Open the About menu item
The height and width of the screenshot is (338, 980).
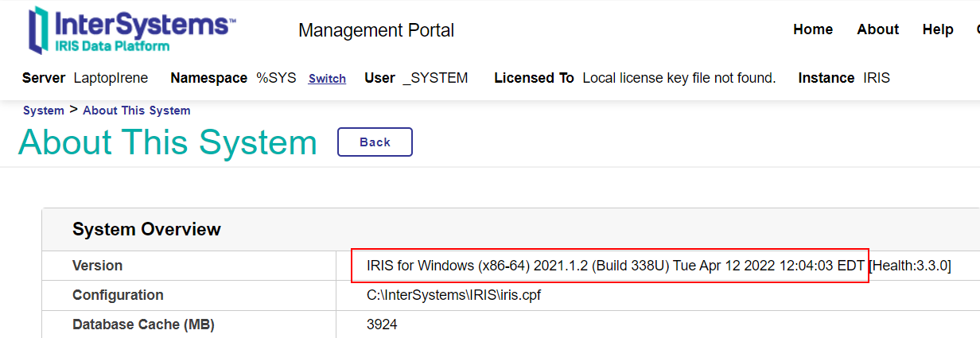click(x=877, y=29)
